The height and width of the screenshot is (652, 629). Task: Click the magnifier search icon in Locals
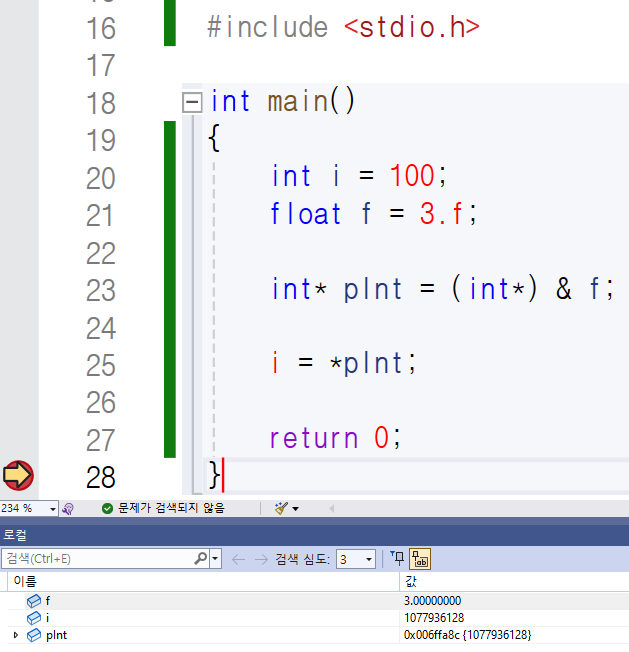tap(201, 558)
